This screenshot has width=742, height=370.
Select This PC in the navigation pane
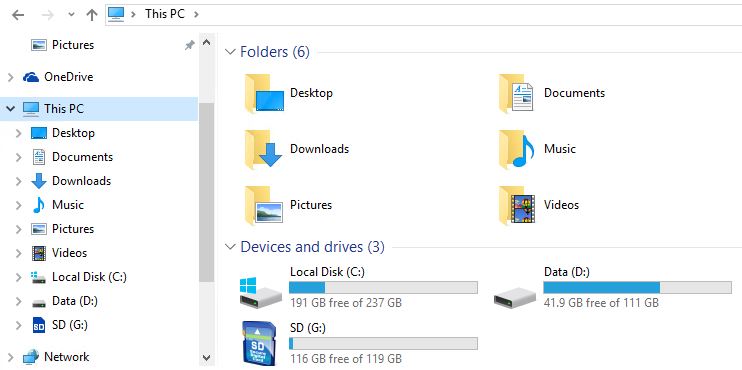point(98,109)
